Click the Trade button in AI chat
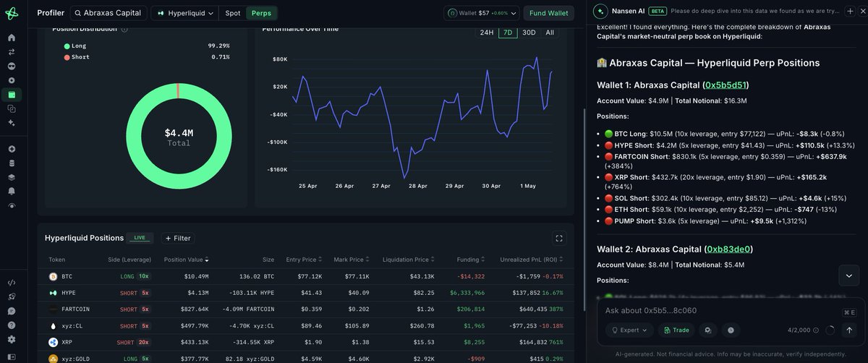Screen dimensions: 868x363 coord(676,330)
